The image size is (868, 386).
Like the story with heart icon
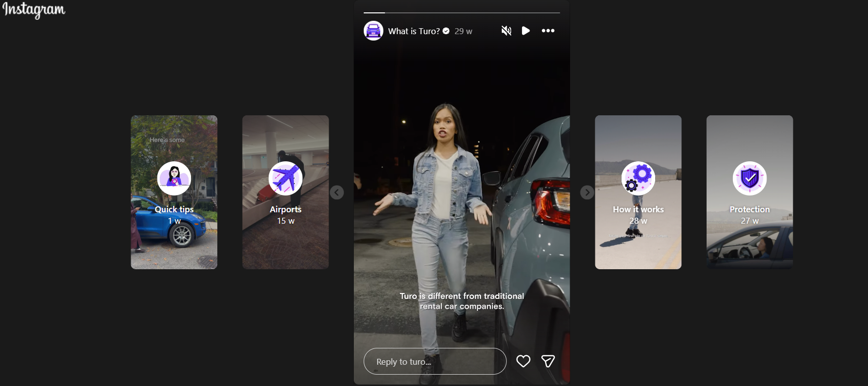(x=523, y=361)
